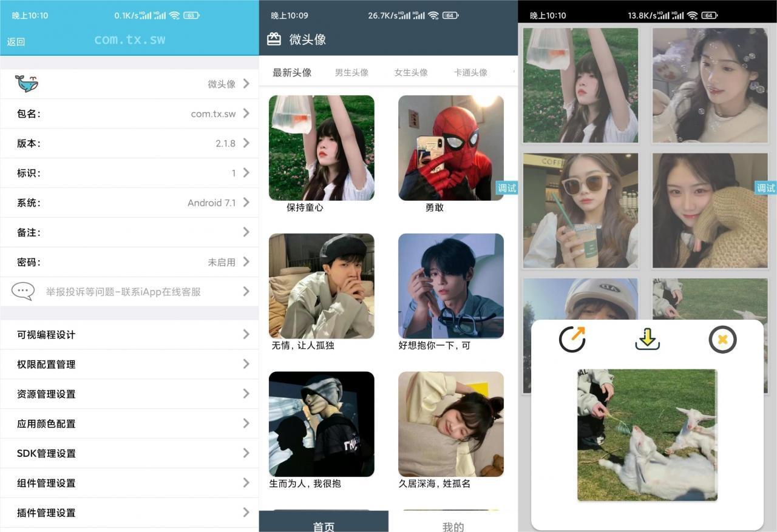Click the 2.1.8 version value
777x532 pixels.
(x=225, y=143)
